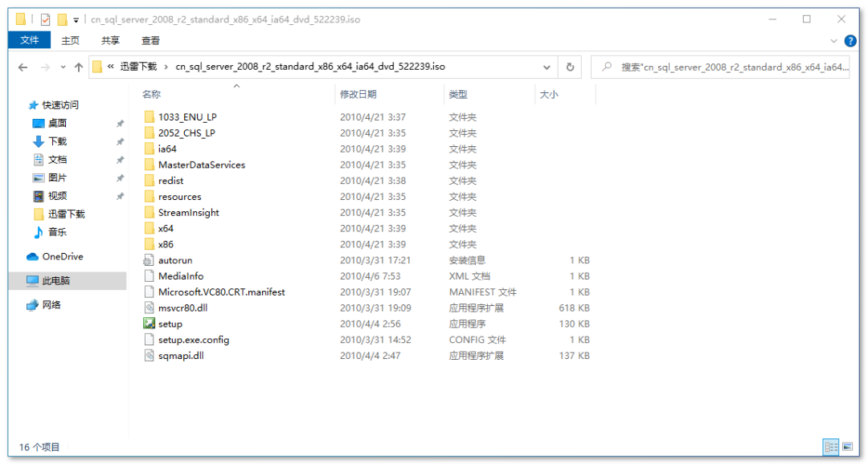
Task: Switch to details view in status bar
Action: (831, 447)
